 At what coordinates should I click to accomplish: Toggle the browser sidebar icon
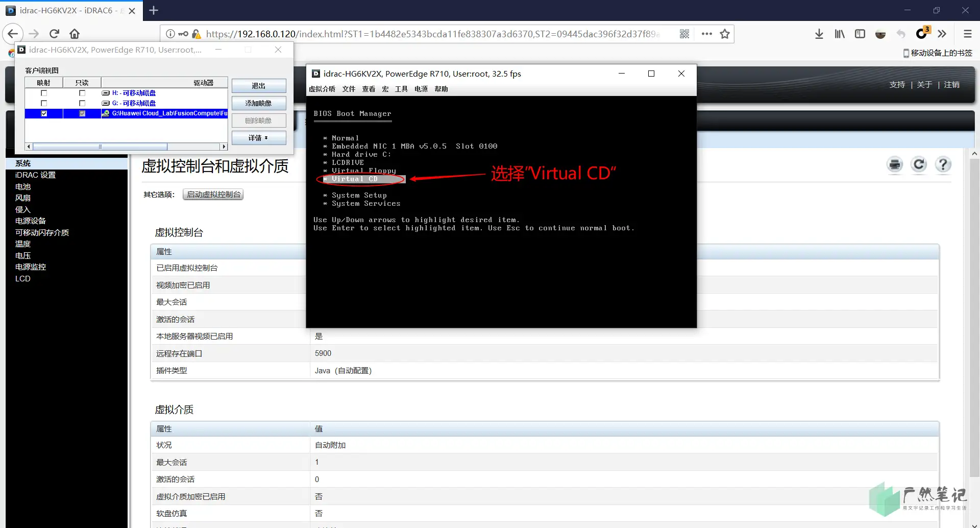pos(860,34)
